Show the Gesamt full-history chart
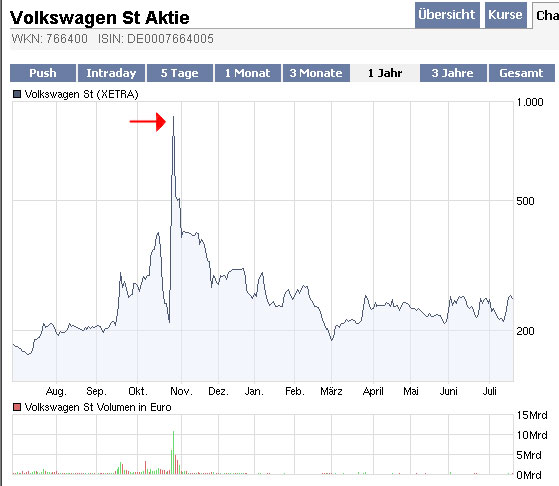The image size is (559, 486). (521, 73)
